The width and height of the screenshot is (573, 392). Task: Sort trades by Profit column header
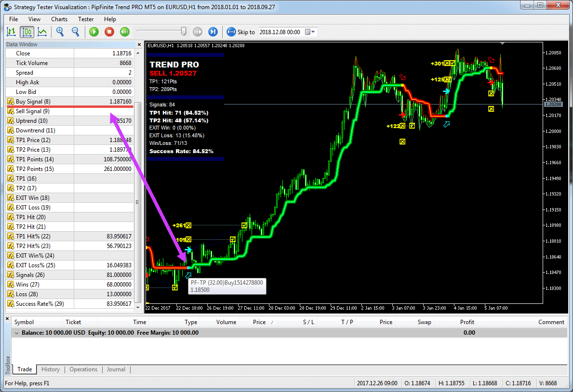point(467,322)
